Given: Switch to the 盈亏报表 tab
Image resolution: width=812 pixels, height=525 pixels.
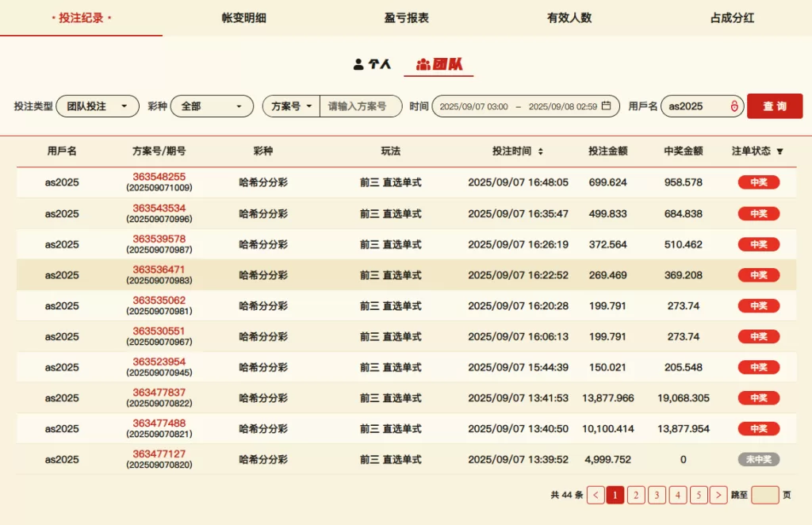Looking at the screenshot, I should click(406, 17).
